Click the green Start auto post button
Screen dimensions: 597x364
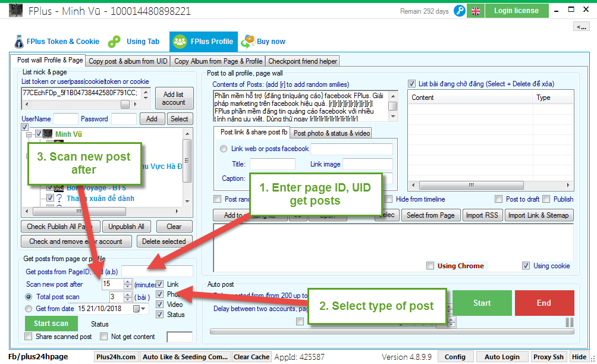click(482, 303)
